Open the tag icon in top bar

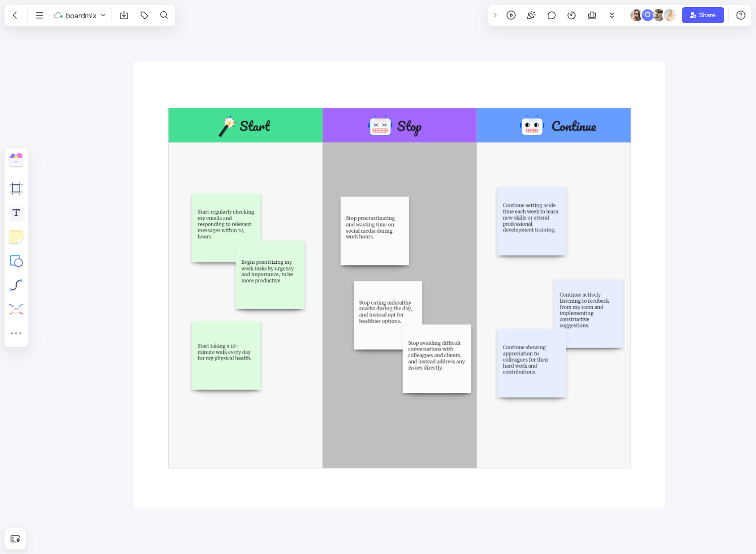click(144, 15)
